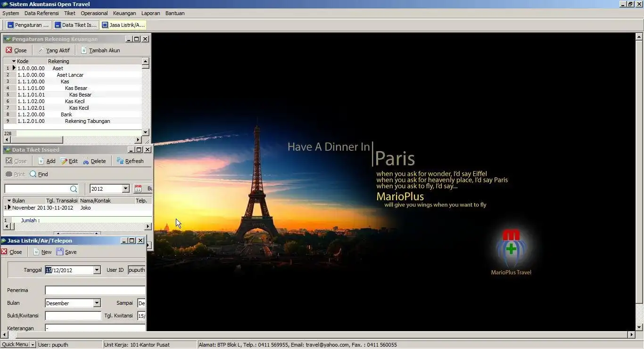The height and width of the screenshot is (349, 644).
Task: Open the Data Referensi menu
Action: click(41, 13)
